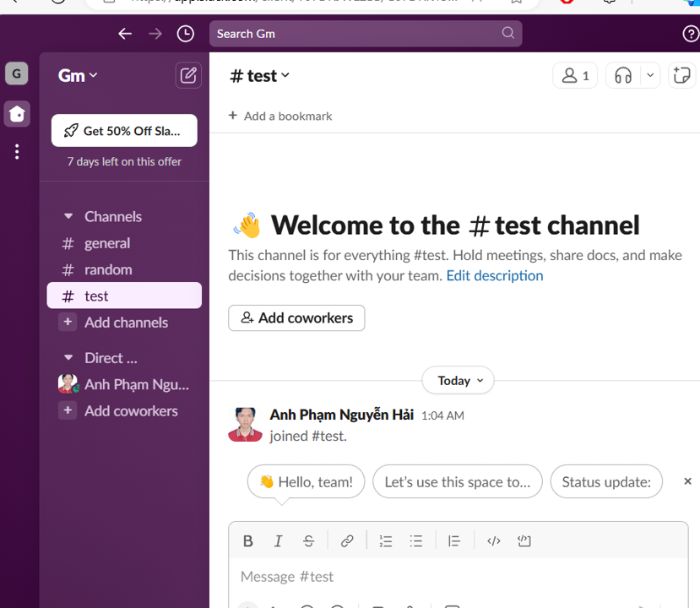The width and height of the screenshot is (700, 608).
Task: Open Anh Phạm Nguyễn Hải's avatar in message
Action: click(x=245, y=424)
